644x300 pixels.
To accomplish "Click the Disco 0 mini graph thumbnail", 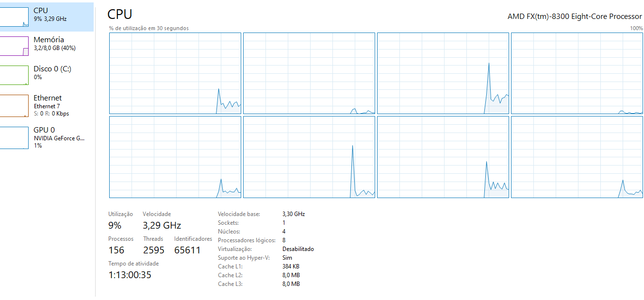I will pyautogui.click(x=14, y=75).
